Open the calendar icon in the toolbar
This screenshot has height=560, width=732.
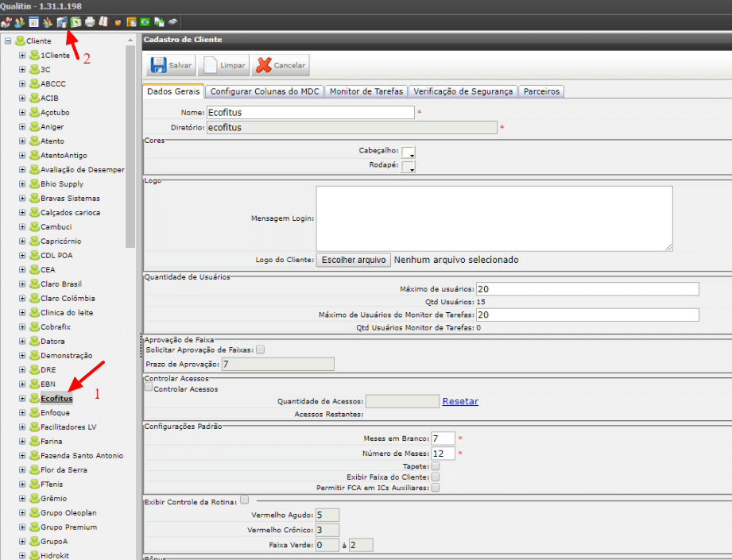(x=33, y=21)
